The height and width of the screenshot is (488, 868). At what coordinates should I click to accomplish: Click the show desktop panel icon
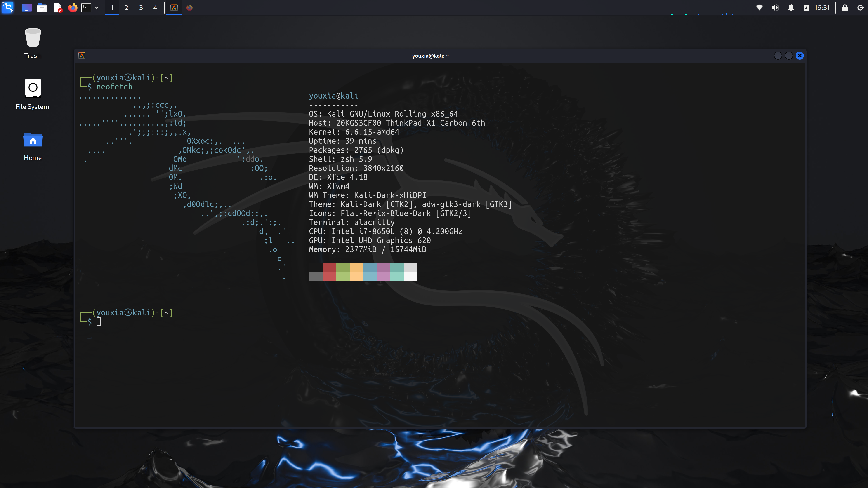pos(27,7)
